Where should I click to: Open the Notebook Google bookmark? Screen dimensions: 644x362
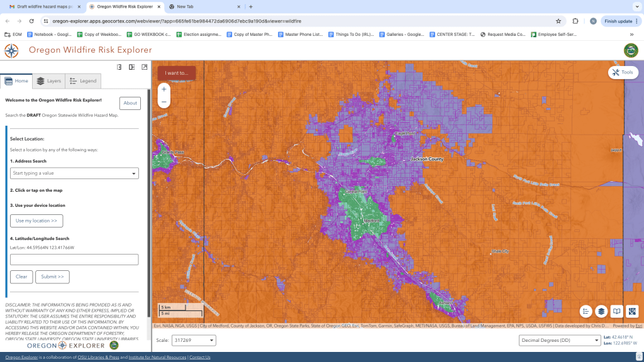point(49,35)
